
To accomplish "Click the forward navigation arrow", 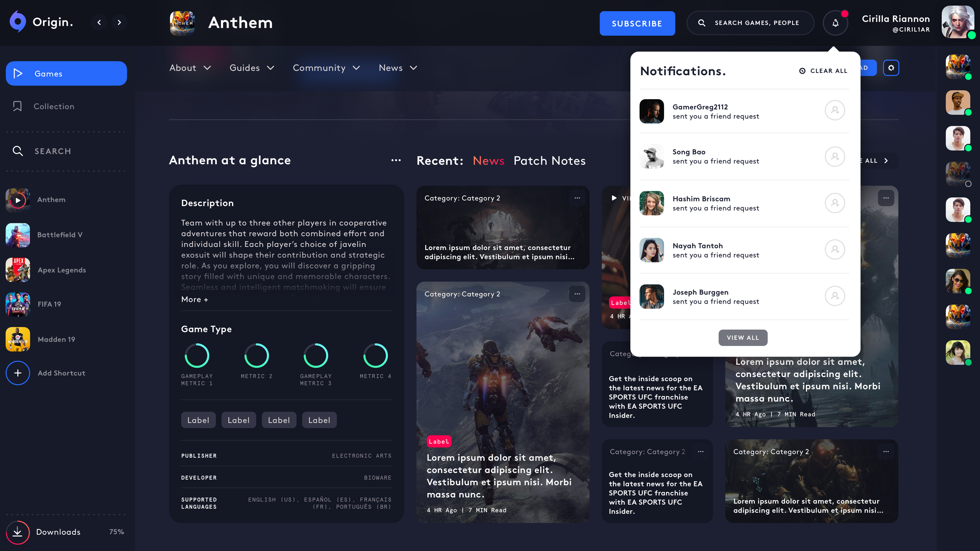I will [119, 23].
